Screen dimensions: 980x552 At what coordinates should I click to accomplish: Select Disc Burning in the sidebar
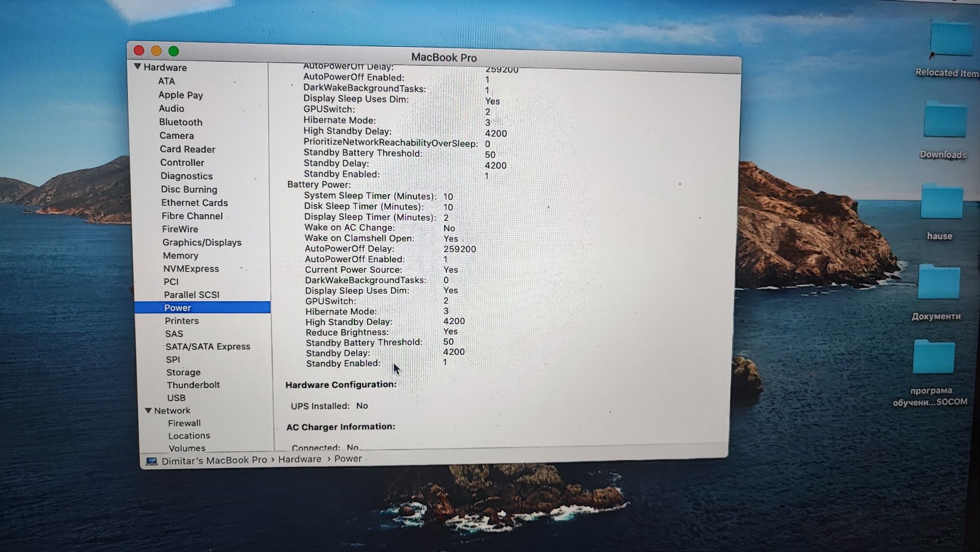(x=189, y=189)
